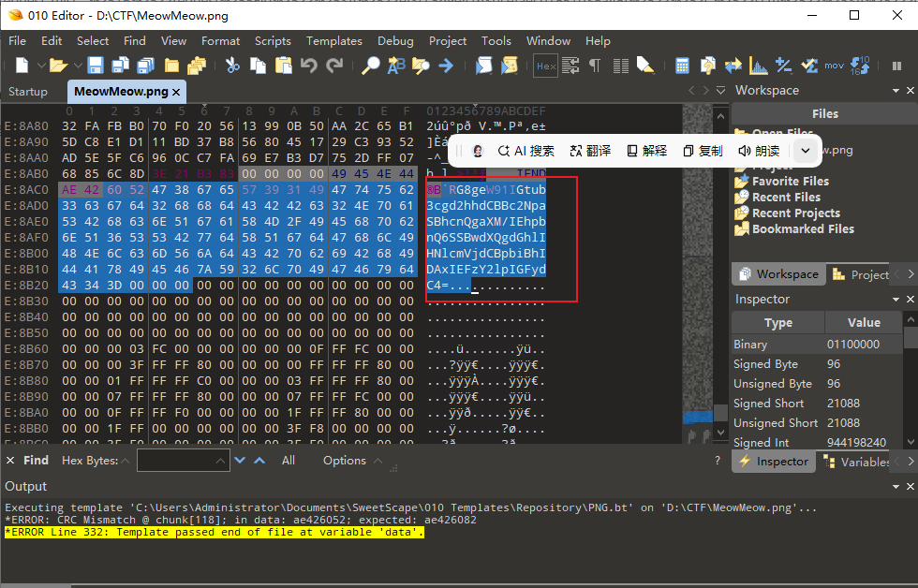Screen dimensions: 918x588
Task: Click the Close File folder icon
Action: 171,66
